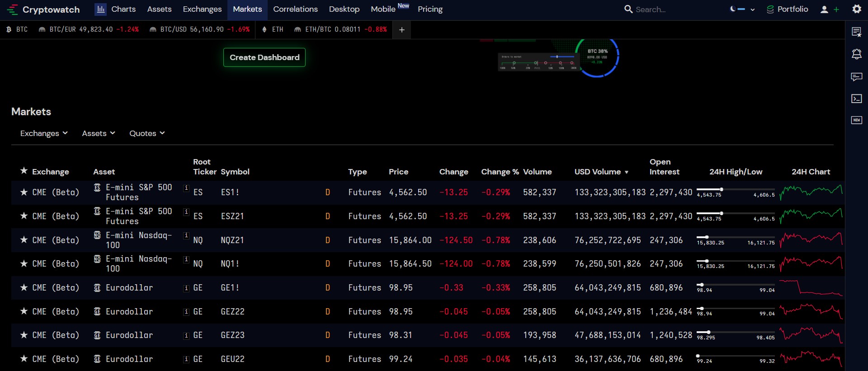Screen dimensions: 868x371
Task: Open the chat bubble sidebar icon
Action: (857, 77)
